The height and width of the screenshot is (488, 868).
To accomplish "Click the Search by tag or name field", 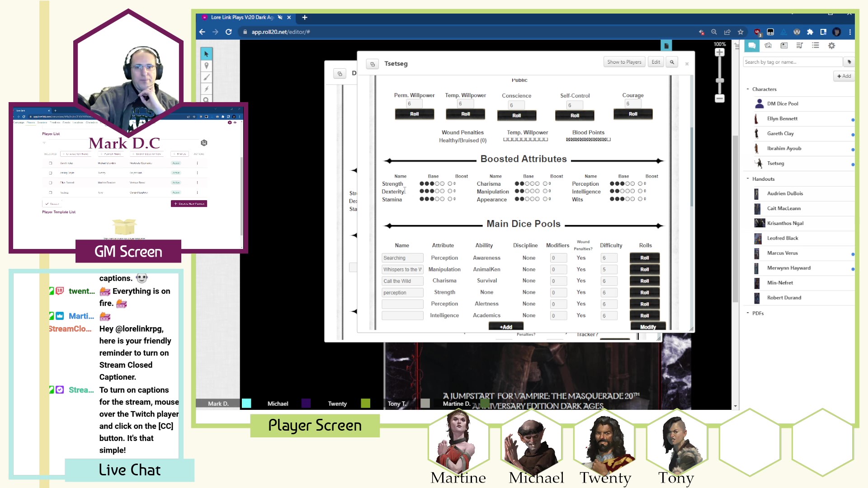I will [x=793, y=62].
